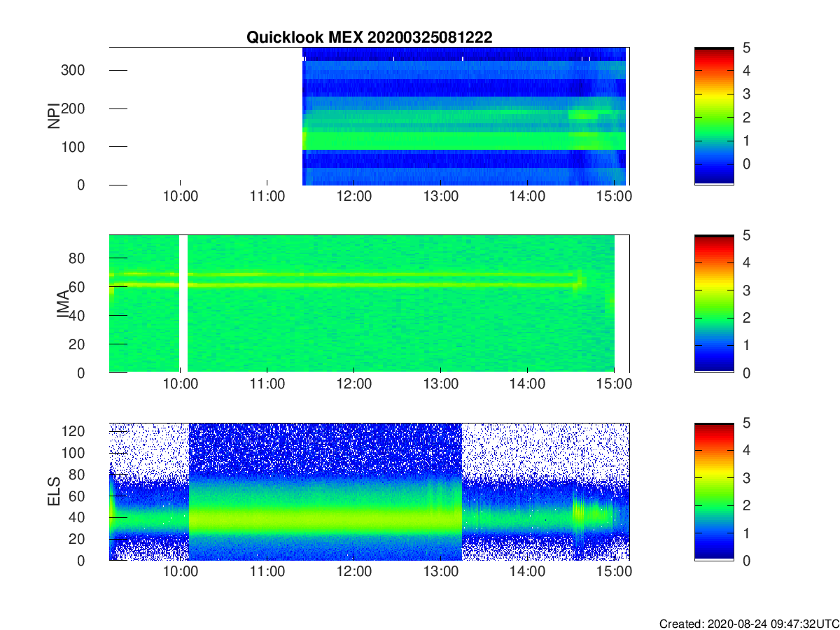840x630 pixels.
Task: Click the title "Quicklook MEX 20200325081222"
Action: [x=369, y=38]
